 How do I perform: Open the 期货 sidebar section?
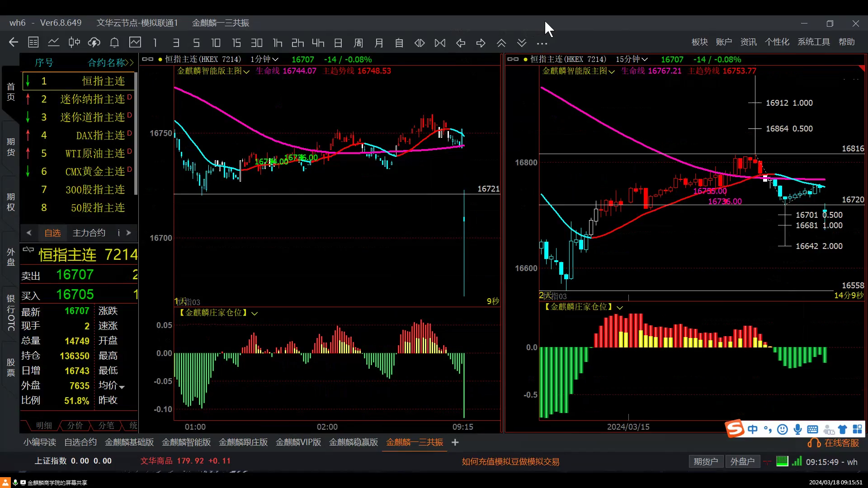point(11,147)
